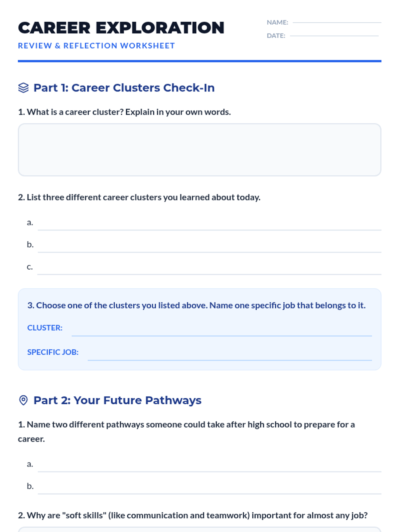Click the "Choose one of the clusters" prompt
The image size is (399, 532).
coord(196,305)
